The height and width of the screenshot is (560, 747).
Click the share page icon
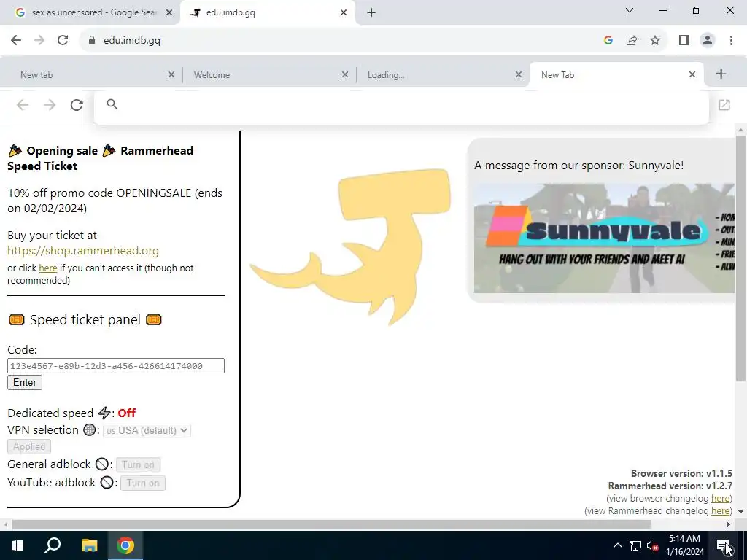click(x=632, y=41)
